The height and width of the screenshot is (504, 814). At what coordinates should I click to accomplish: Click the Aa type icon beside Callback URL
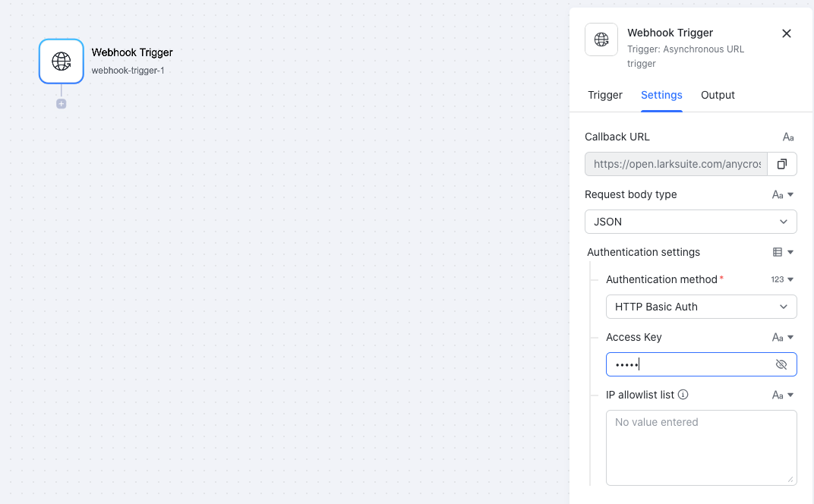787,137
